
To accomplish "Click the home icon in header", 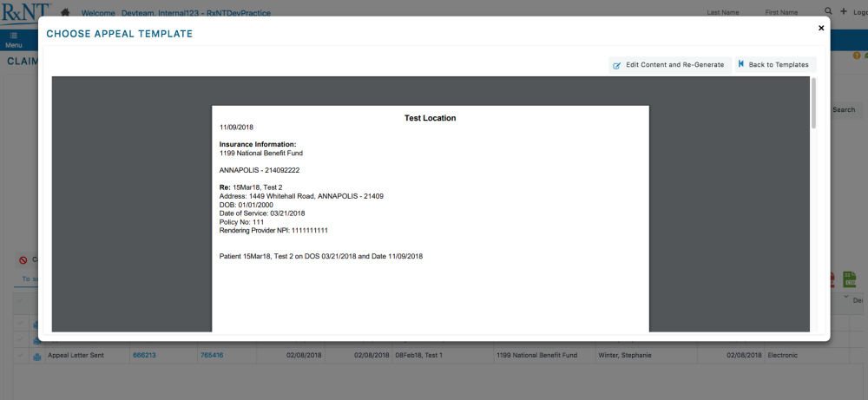I will [x=65, y=12].
